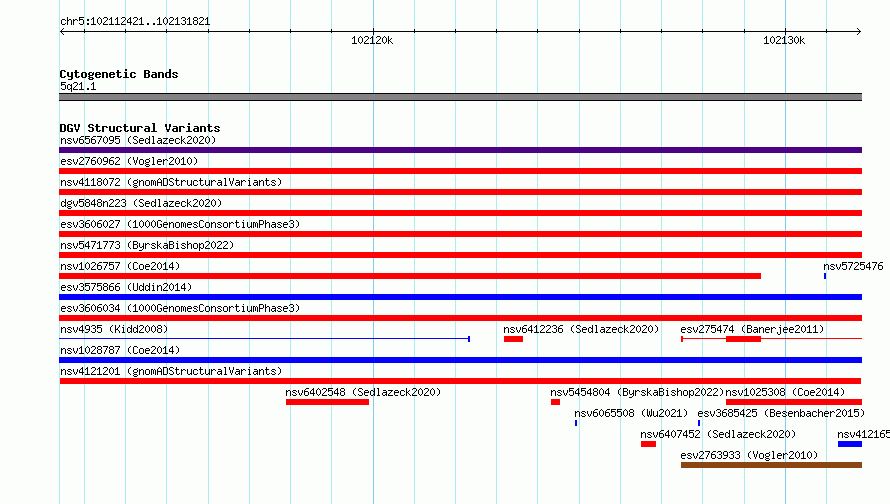Click the thin blue nsv4935 variant line
The image size is (890, 504).
(265, 339)
